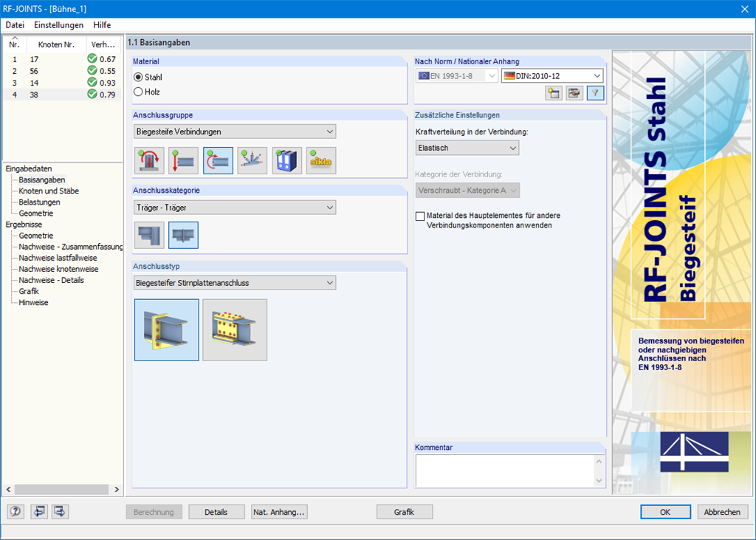The height and width of the screenshot is (540, 756).
Task: Open the help icon button
Action: click(x=16, y=511)
